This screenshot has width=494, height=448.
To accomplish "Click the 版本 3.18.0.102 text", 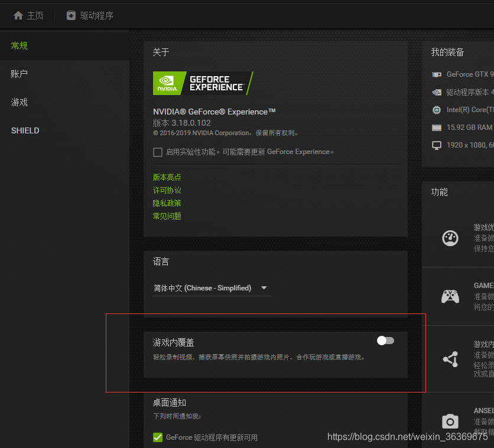I will coord(182,123).
